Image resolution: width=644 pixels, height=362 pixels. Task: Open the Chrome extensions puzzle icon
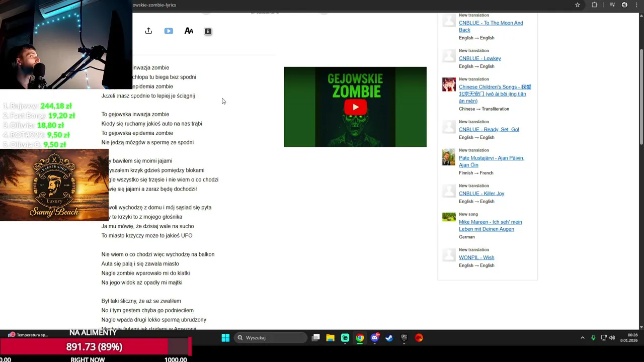pos(595,5)
